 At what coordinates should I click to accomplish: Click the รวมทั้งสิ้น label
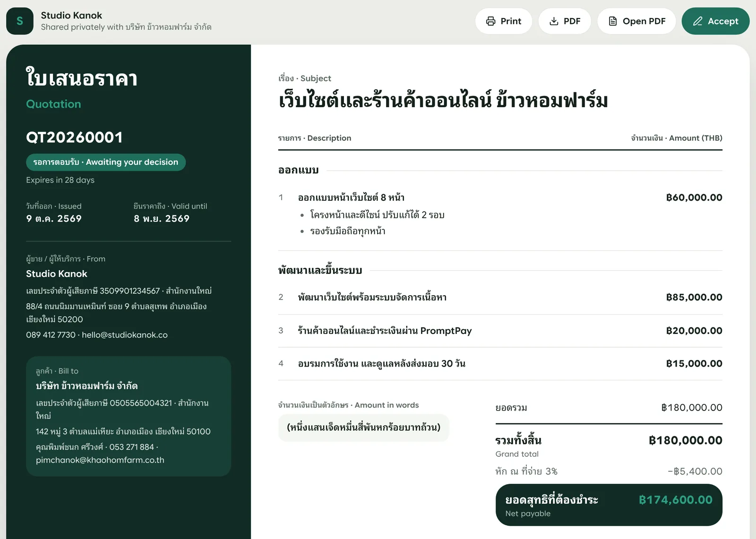(518, 440)
